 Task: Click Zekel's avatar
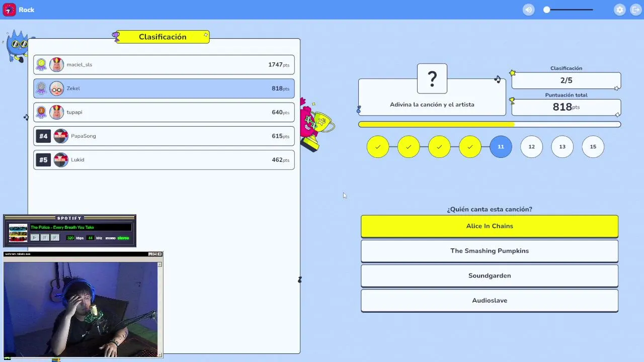(x=57, y=88)
